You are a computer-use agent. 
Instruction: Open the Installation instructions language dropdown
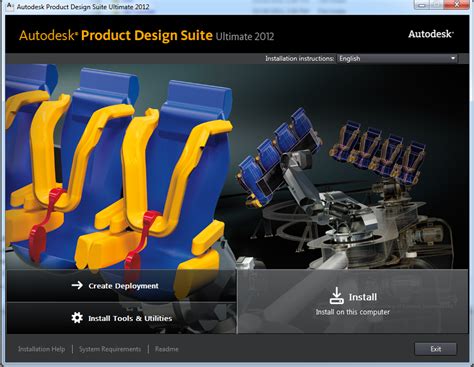pos(397,58)
